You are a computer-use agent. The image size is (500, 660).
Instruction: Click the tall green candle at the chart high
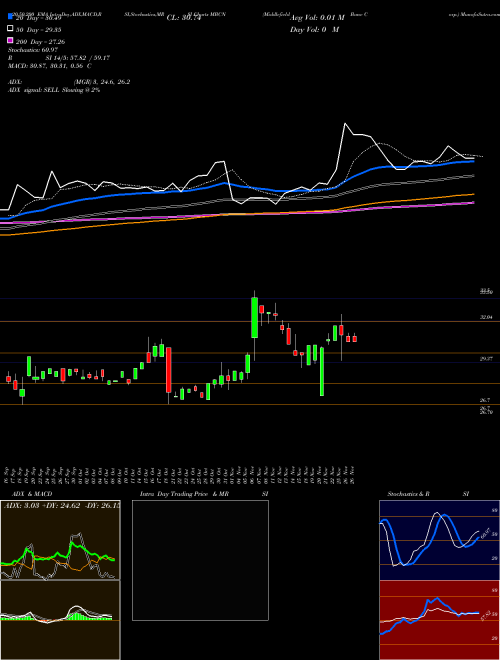click(254, 317)
